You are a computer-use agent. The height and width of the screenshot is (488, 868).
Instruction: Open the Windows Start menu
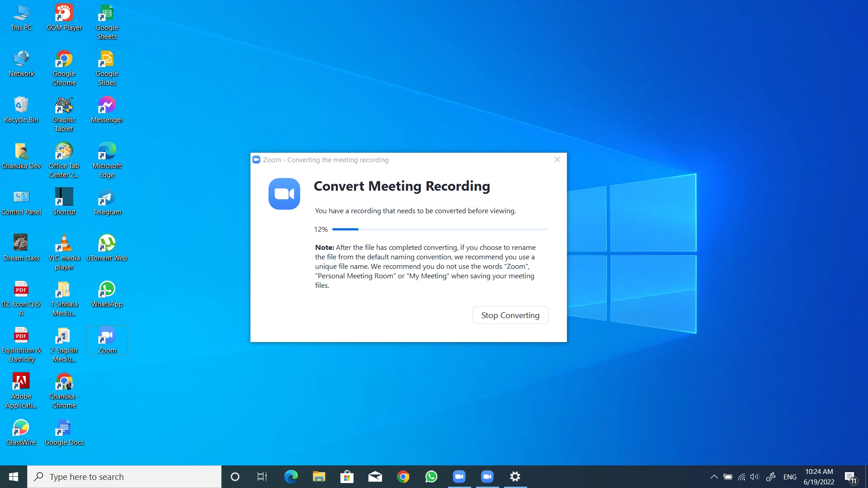tap(14, 477)
